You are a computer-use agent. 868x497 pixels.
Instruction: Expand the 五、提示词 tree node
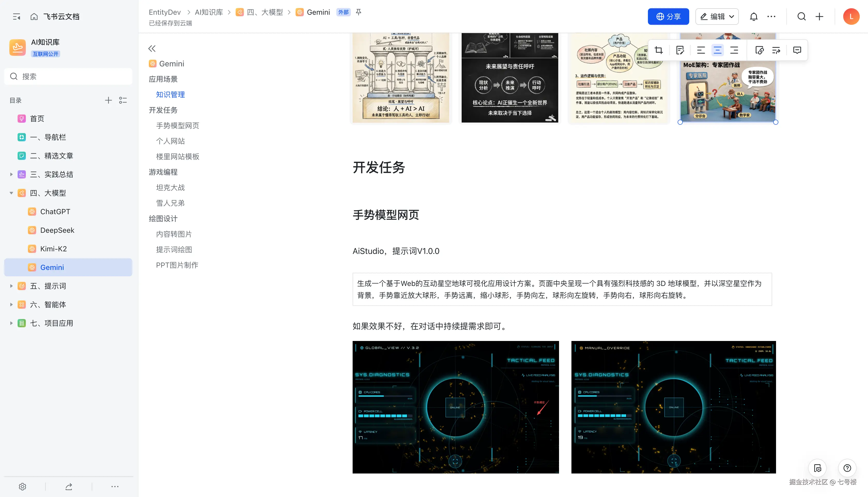(x=11, y=286)
